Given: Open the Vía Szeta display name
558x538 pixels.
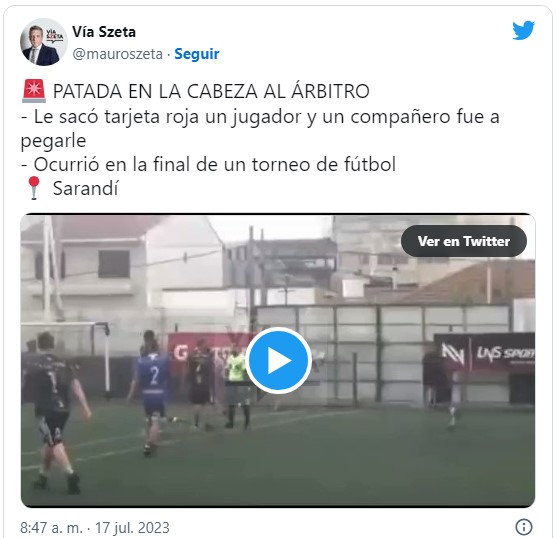Looking at the screenshot, I should click(104, 32).
